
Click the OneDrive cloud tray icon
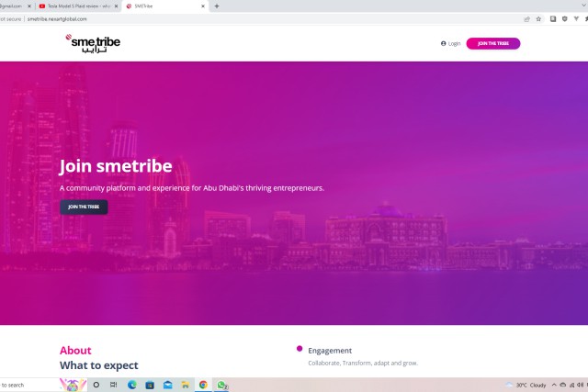pos(563,385)
